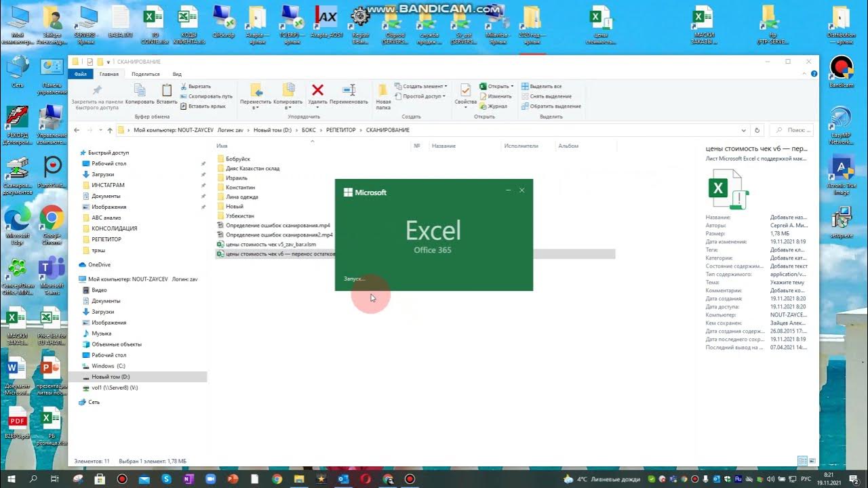
Task: Open Microsoft Edge desktop shortcut
Action: tap(18, 225)
